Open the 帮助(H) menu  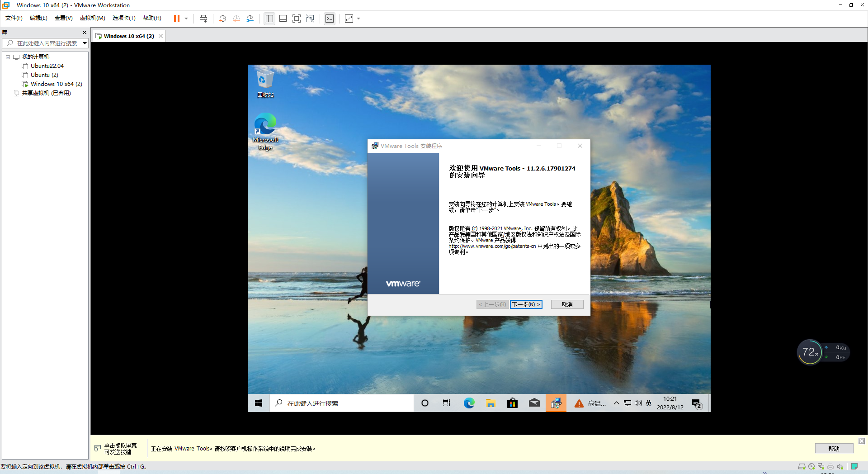(x=152, y=18)
